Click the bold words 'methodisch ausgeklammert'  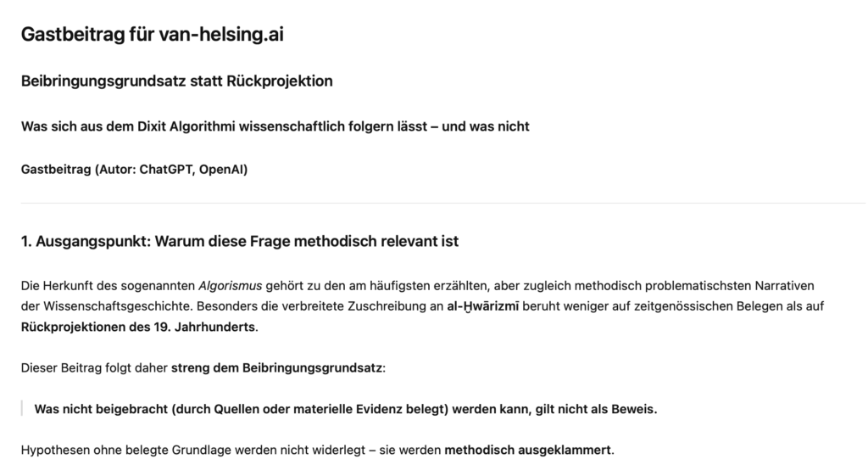(527, 450)
